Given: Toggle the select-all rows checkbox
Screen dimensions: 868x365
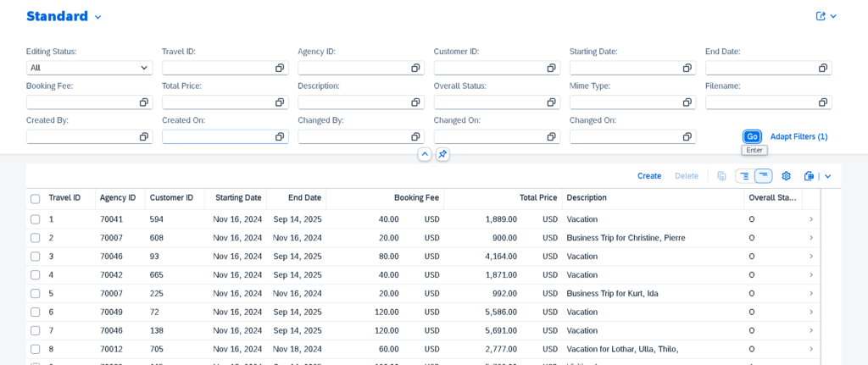Looking at the screenshot, I should pos(36,199).
